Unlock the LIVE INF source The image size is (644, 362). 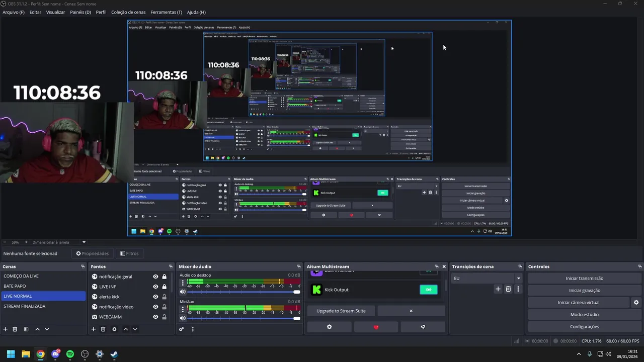click(x=164, y=287)
